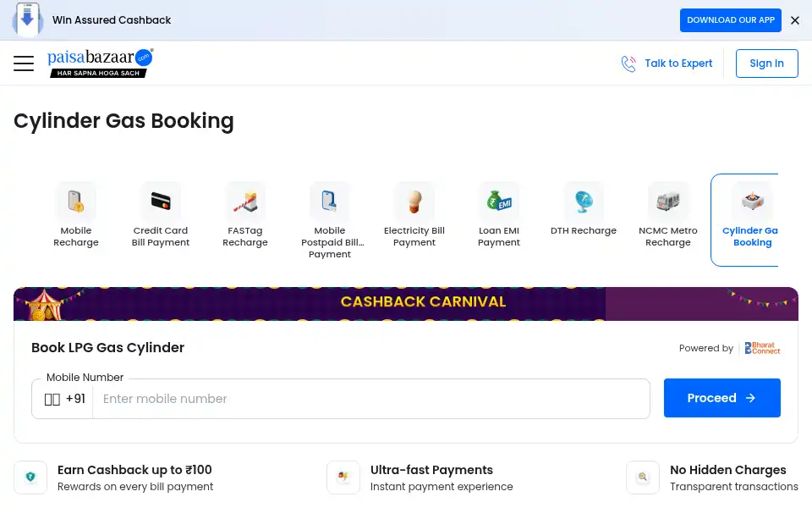Click the FASTag Recharge label
Screen dimensions: 812x508
[x=245, y=236]
